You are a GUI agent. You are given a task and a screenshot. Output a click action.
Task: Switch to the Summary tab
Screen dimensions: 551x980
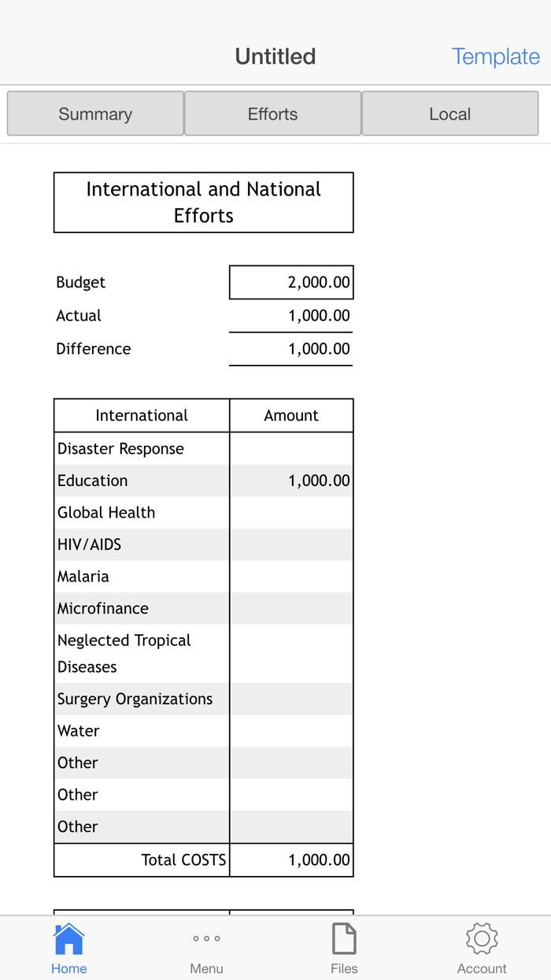click(94, 113)
